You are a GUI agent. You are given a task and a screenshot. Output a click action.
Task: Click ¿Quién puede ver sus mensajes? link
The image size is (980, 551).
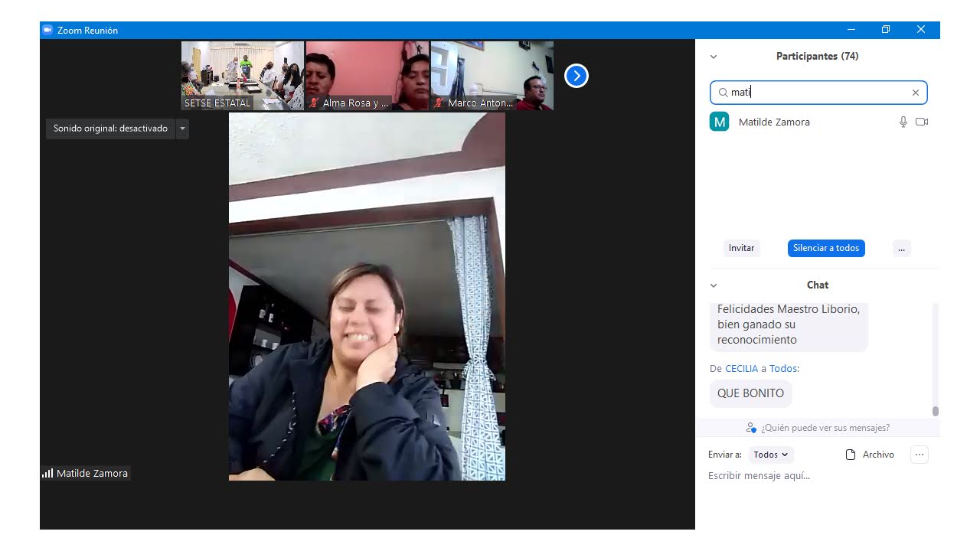825,428
